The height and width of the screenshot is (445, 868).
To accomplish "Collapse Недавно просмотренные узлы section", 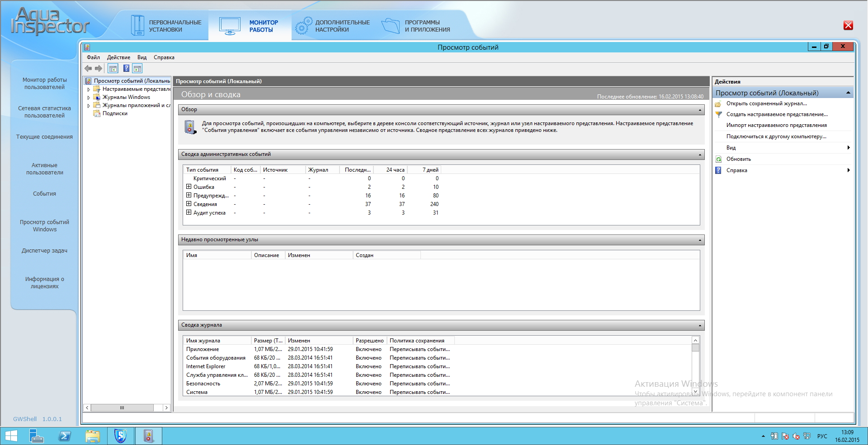I will coord(700,240).
